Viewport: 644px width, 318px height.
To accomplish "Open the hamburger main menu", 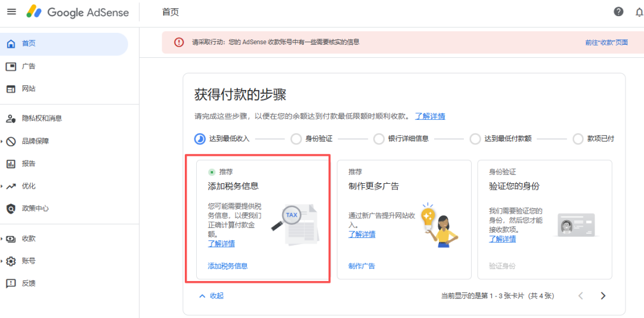I will coord(12,11).
